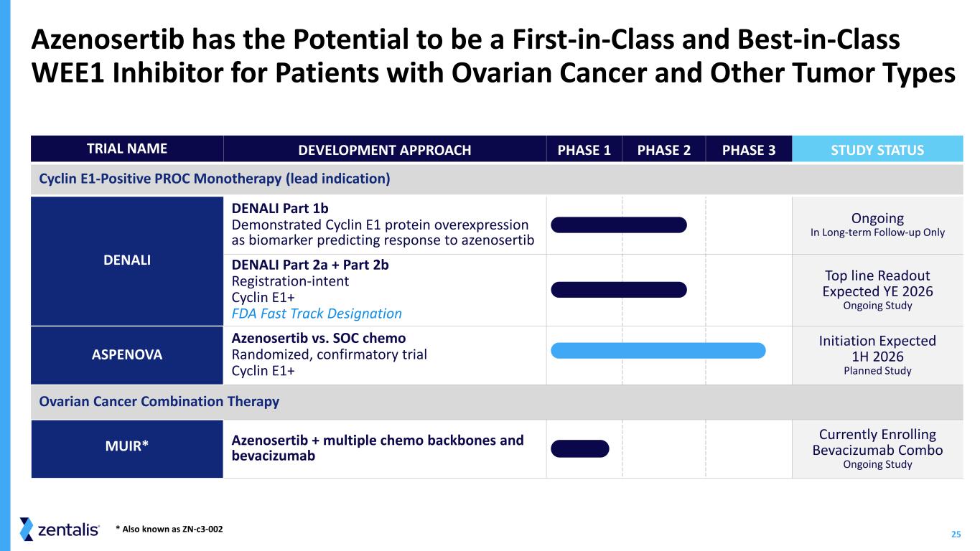This screenshot has width=980, height=551.
Task: Click the PHASE 1 column header
Action: point(584,150)
